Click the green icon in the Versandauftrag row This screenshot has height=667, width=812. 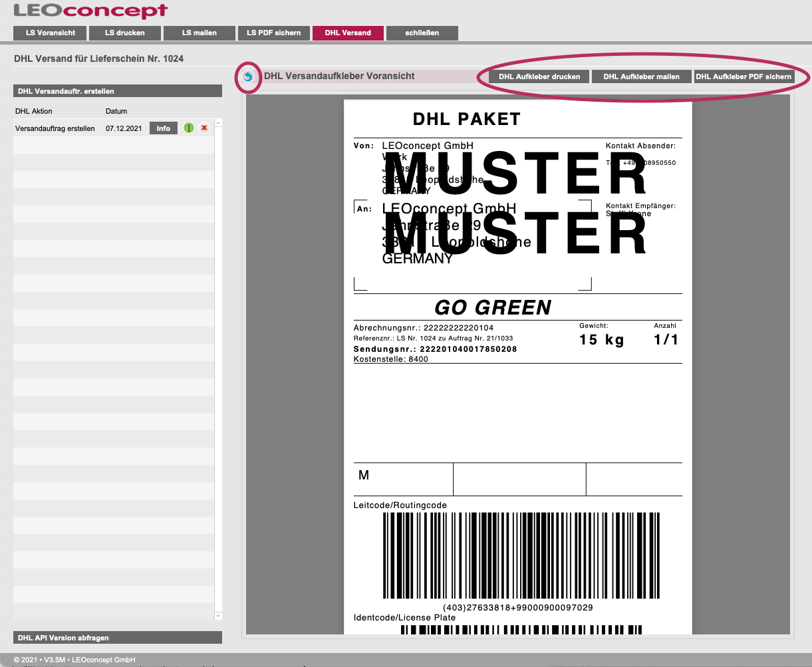click(189, 128)
